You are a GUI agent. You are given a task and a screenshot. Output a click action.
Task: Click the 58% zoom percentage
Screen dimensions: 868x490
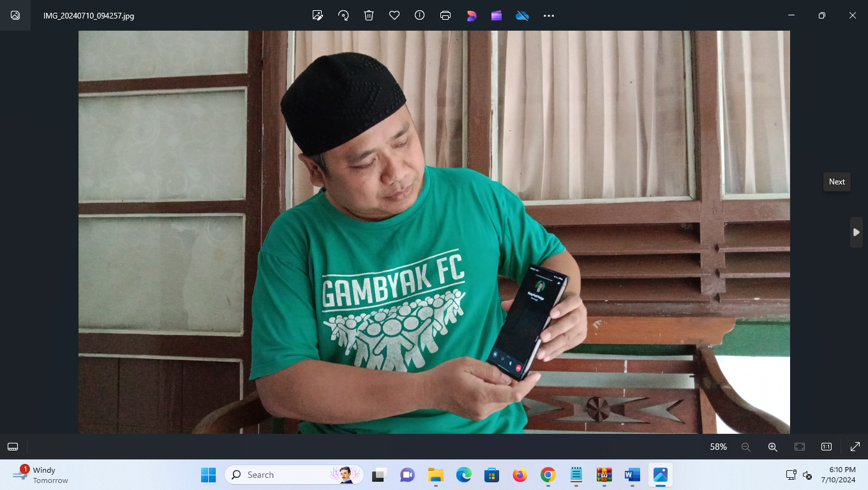click(x=719, y=447)
